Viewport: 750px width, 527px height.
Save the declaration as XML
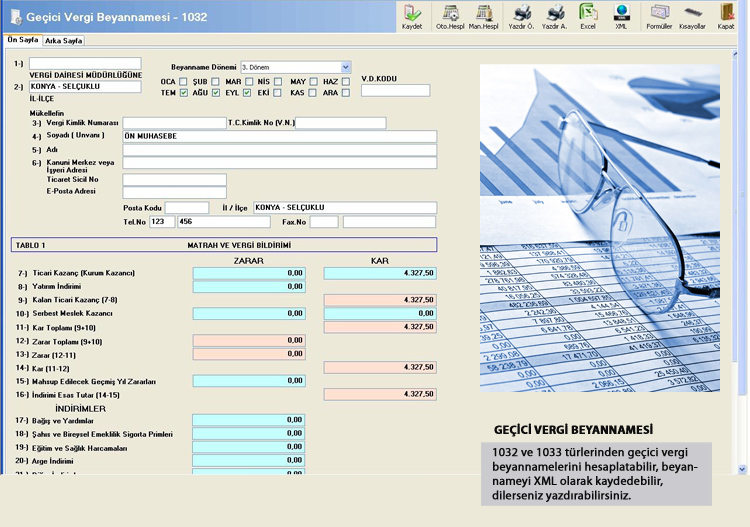[621, 16]
